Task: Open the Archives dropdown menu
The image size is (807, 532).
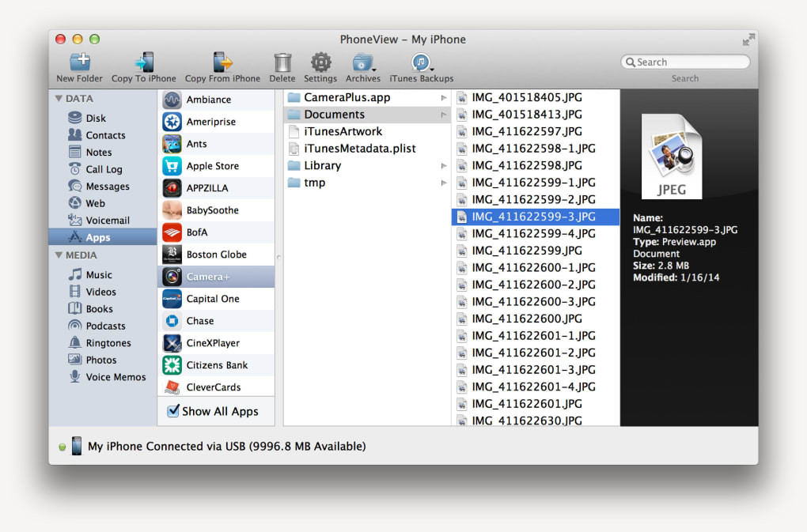Action: point(363,62)
